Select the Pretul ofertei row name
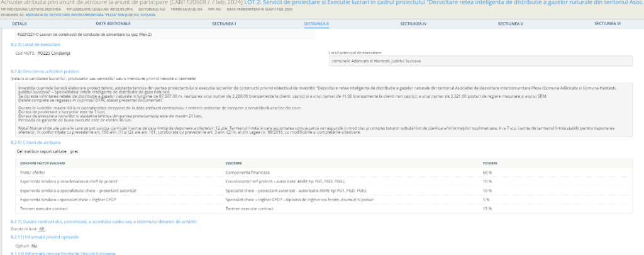This screenshot has height=255, width=644. (33, 172)
